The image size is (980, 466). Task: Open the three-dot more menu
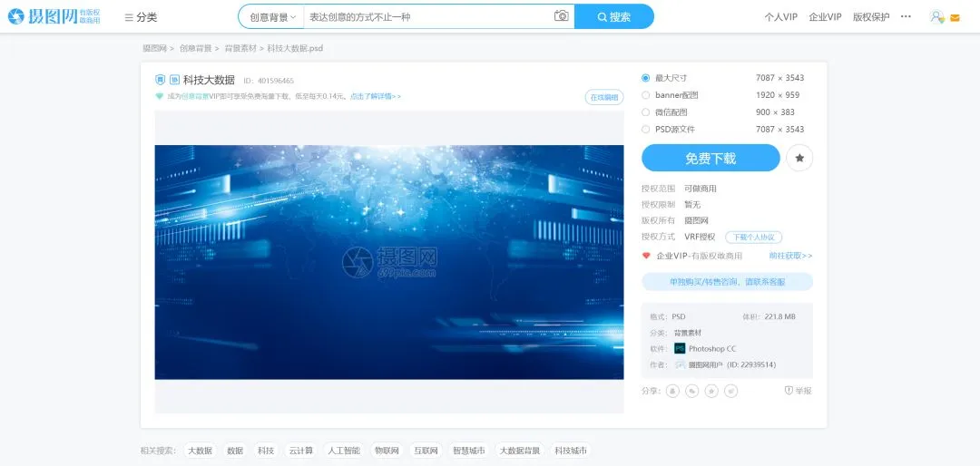point(906,17)
